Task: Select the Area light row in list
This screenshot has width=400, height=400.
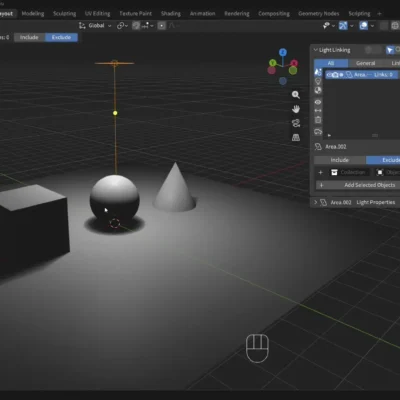Action: tap(362, 75)
